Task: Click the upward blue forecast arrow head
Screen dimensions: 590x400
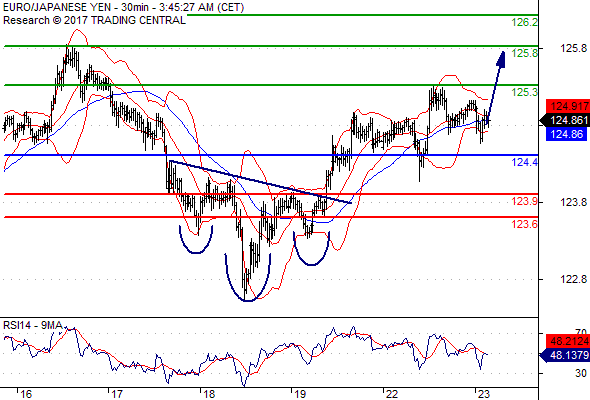Action: [x=501, y=59]
